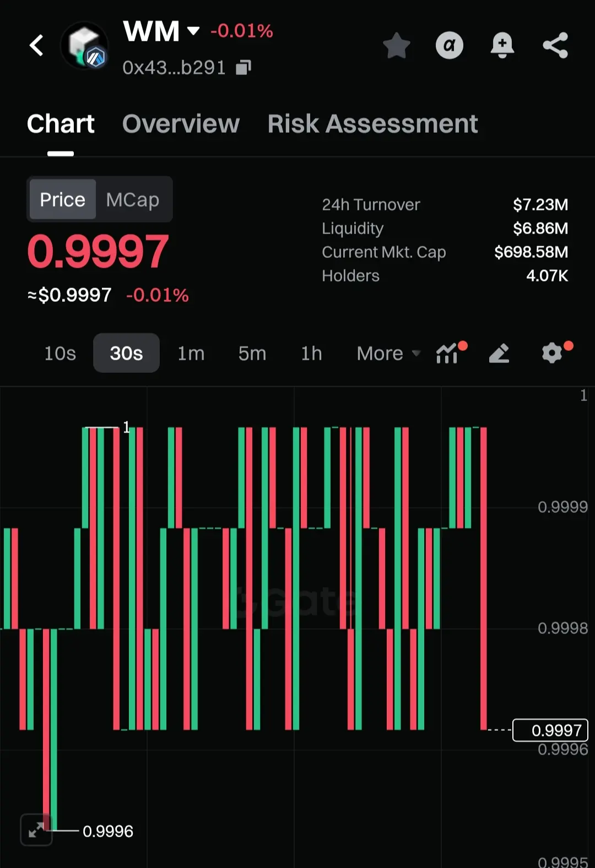Screen dimensions: 595x868
Task: Switch to the Overview tab
Action: point(181,124)
